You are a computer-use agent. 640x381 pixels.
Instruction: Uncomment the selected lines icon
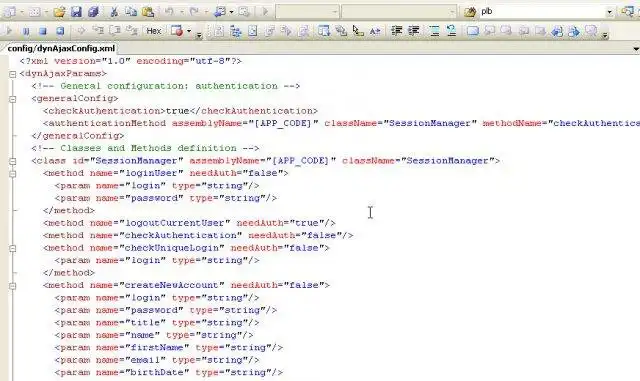tap(451, 31)
